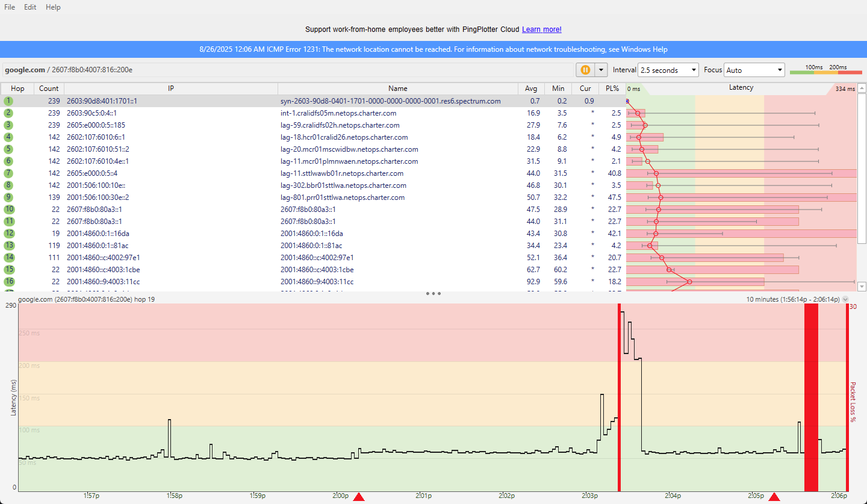Click the Name column header

[397, 89]
